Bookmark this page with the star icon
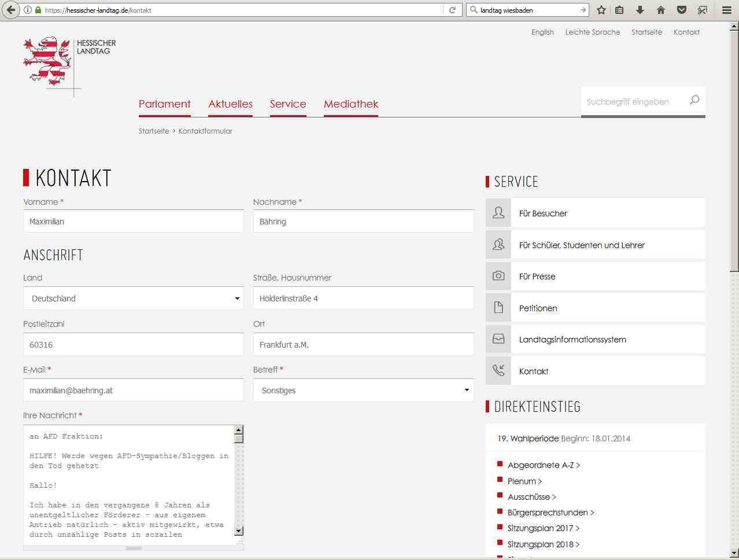The image size is (739, 560). click(601, 10)
